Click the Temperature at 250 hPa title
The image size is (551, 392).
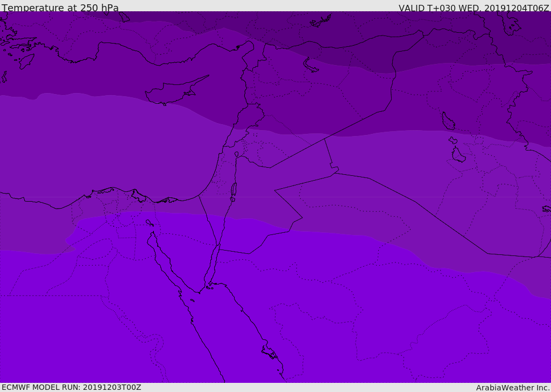pos(60,8)
